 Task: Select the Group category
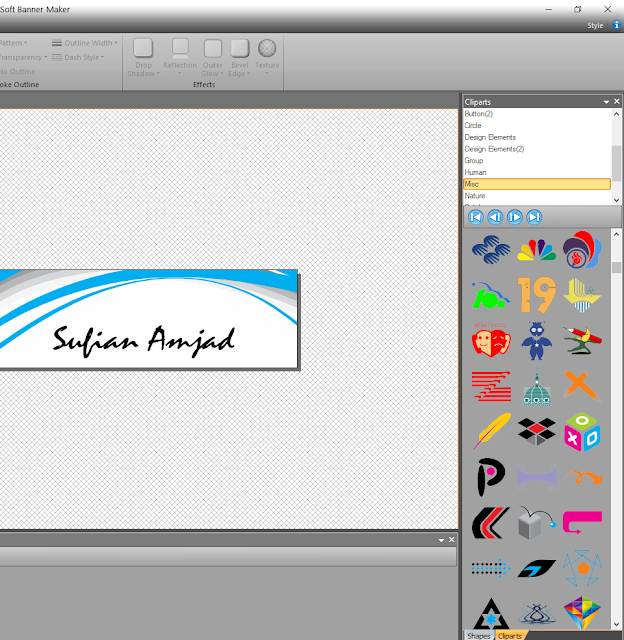coord(537,160)
